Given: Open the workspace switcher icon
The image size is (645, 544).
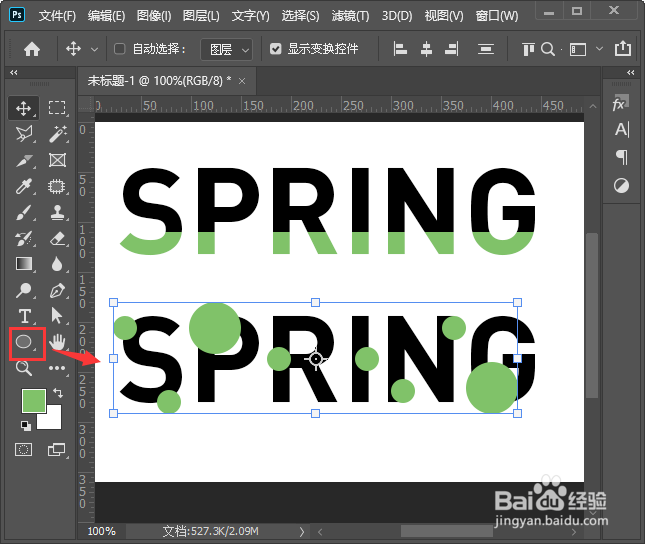Looking at the screenshot, I should 578,50.
